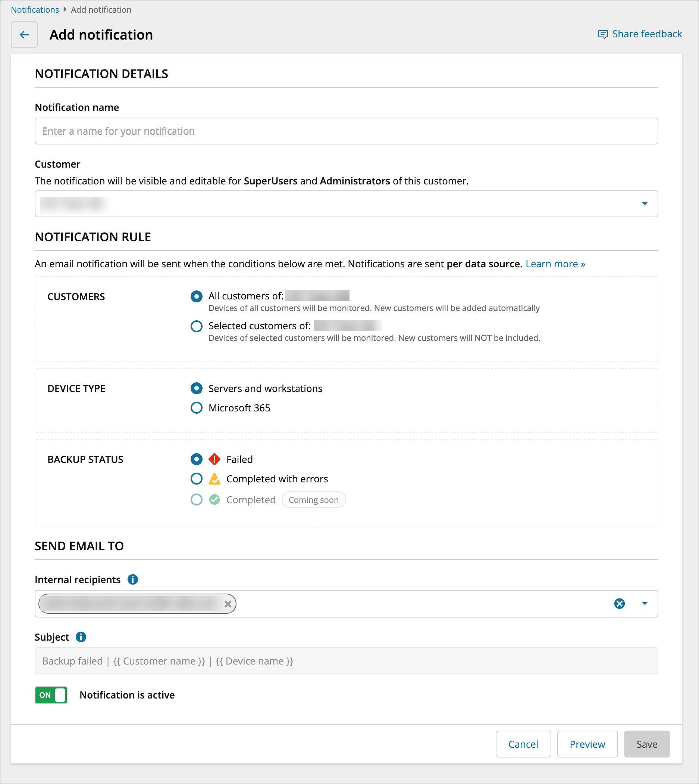The image size is (699, 784).
Task: Open the Share feedback link
Action: click(x=640, y=34)
